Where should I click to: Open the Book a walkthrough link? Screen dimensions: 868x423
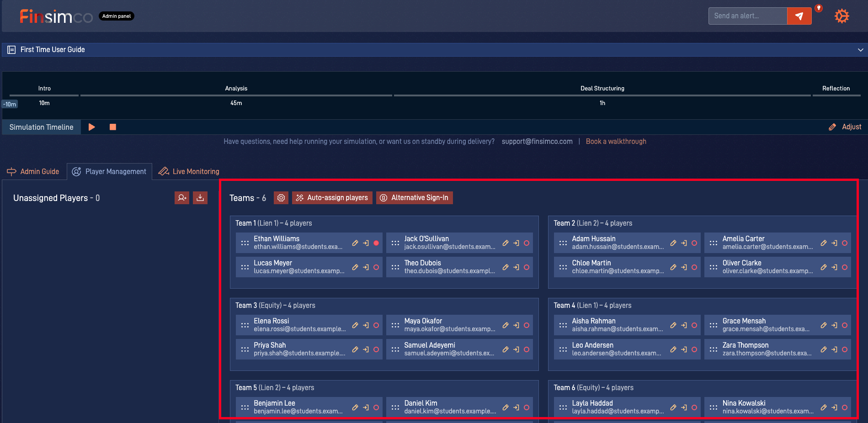click(x=616, y=142)
